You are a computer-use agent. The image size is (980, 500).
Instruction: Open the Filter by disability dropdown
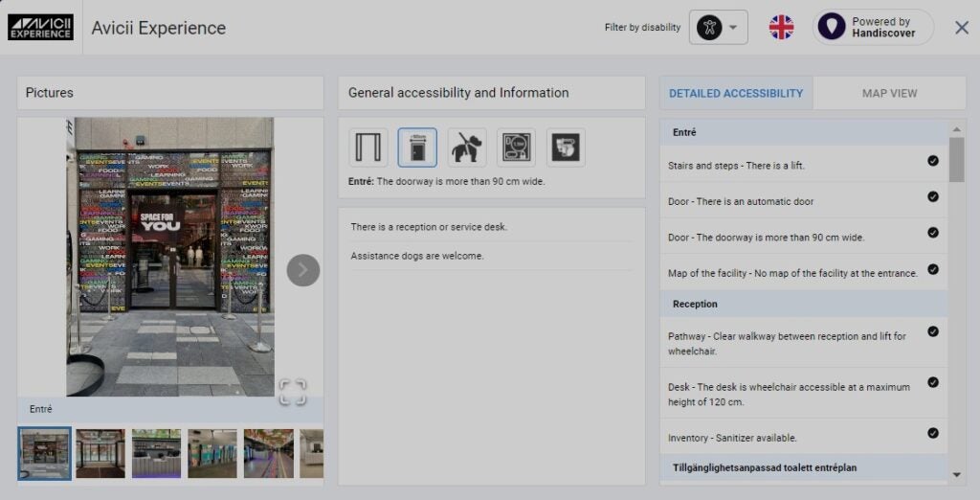click(x=719, y=27)
